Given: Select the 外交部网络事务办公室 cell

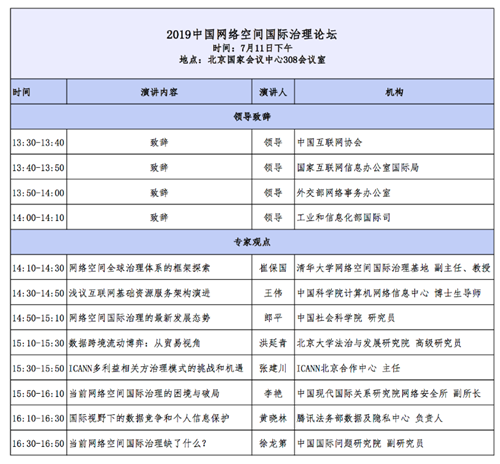Looking at the screenshot, I should [x=394, y=192].
